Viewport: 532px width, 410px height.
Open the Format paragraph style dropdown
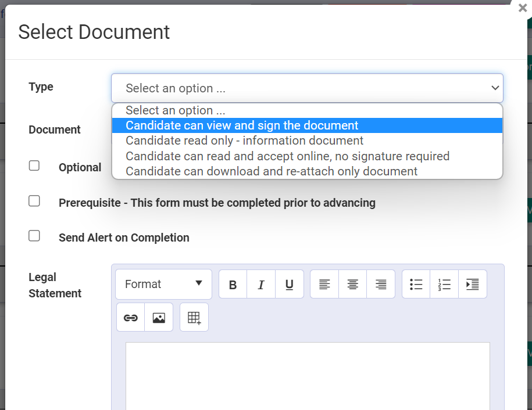163,285
